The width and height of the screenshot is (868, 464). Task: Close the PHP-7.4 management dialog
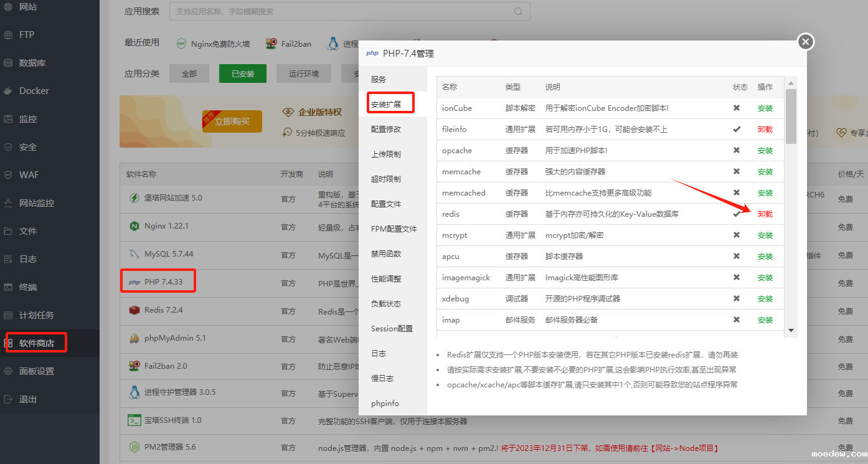806,42
